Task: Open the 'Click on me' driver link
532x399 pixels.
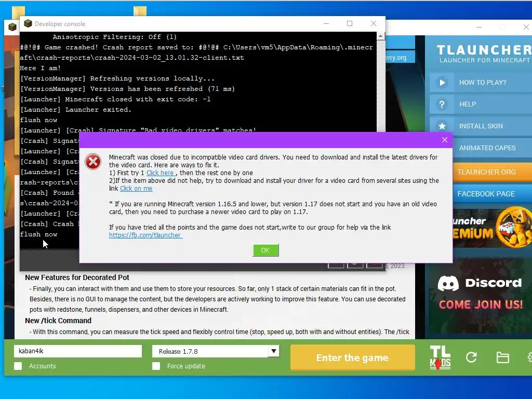Action: tap(136, 188)
